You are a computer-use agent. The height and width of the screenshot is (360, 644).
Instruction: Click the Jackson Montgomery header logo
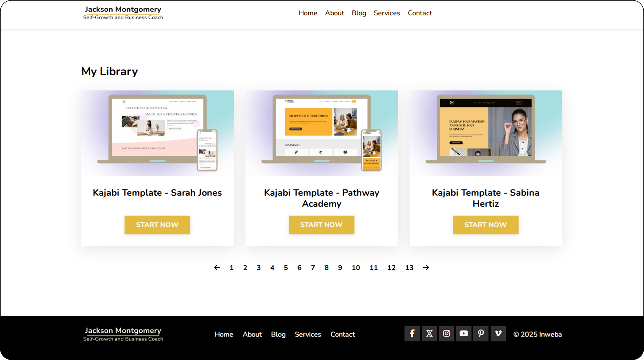coord(123,13)
